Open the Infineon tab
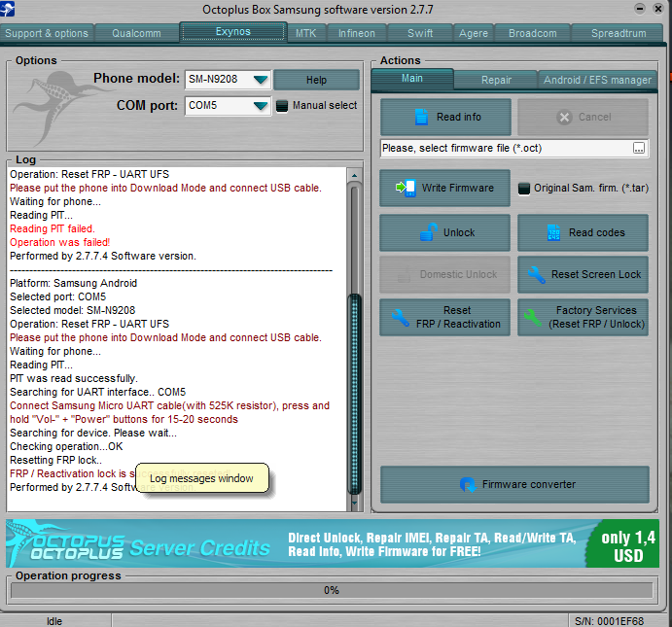The width and height of the screenshot is (672, 627). coord(357,33)
